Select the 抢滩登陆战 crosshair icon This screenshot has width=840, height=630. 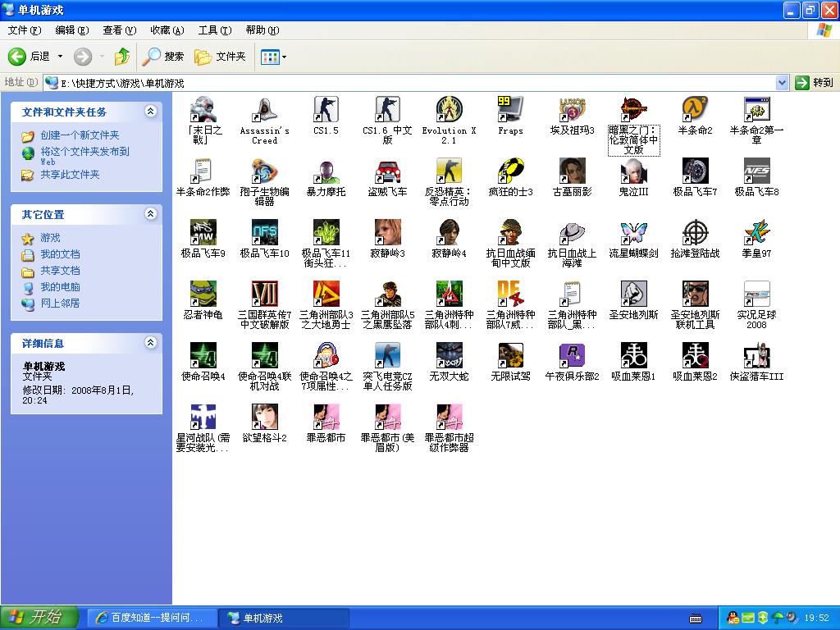tap(695, 233)
